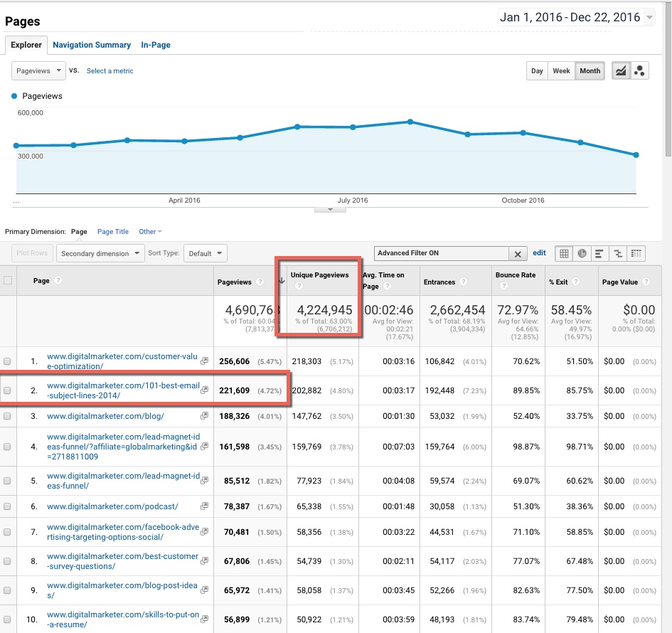
Task: Click the December data point on chart
Action: click(x=636, y=155)
